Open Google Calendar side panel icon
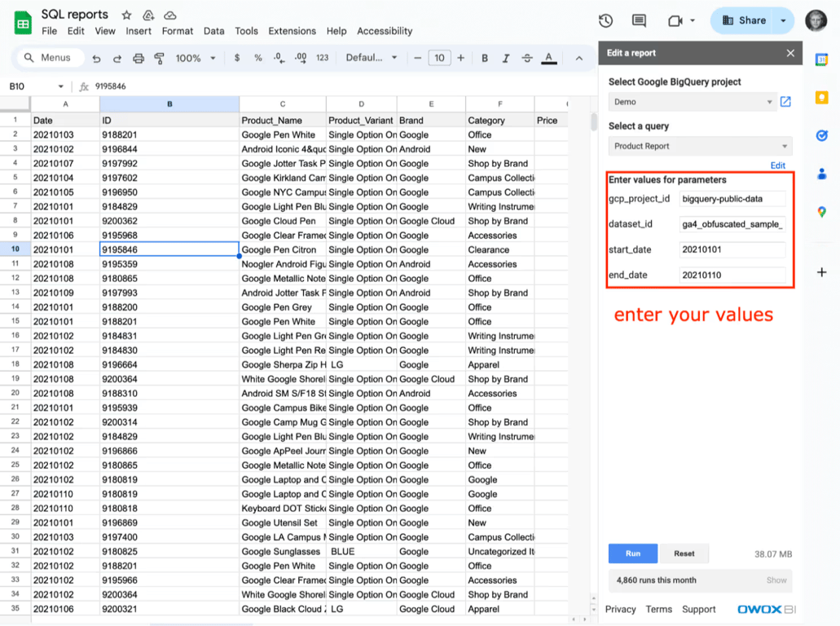Viewport: 840px width, 626px height. [x=822, y=60]
